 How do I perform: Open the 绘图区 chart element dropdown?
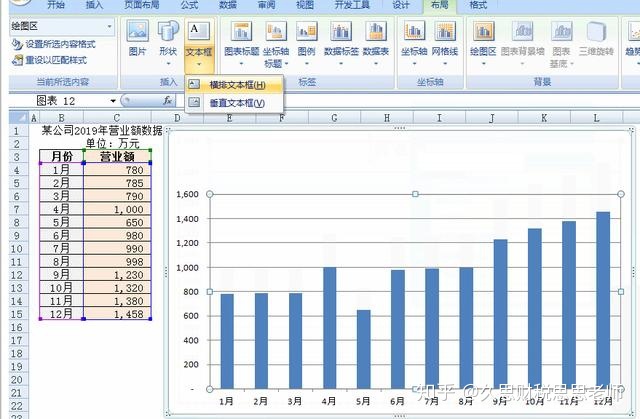[x=109, y=27]
